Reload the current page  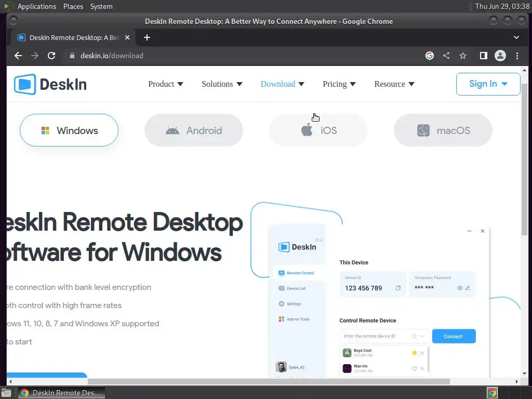[51, 56]
